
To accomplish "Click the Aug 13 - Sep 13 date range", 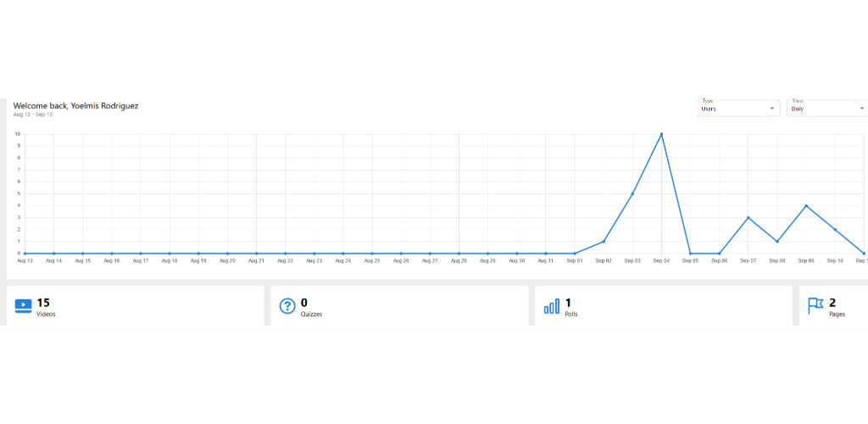I will point(33,114).
